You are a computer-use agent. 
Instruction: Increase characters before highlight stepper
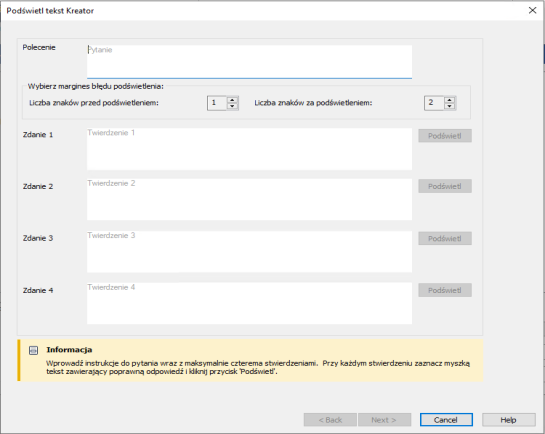point(232,100)
